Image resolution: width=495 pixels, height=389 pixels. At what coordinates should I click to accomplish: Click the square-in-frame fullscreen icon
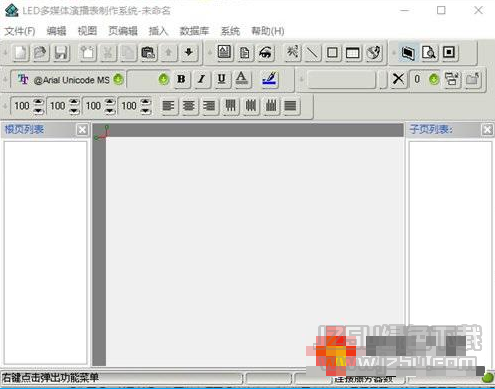point(449,53)
